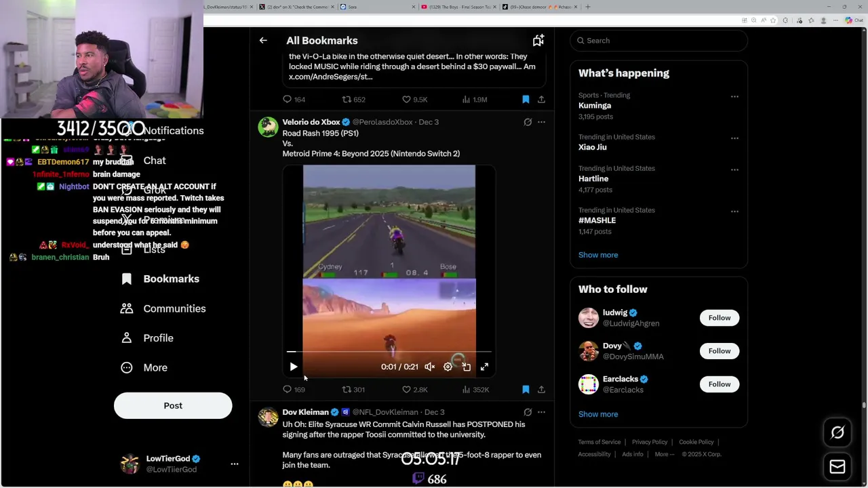
Task: Focus the X Search field
Action: pyautogui.click(x=659, y=41)
